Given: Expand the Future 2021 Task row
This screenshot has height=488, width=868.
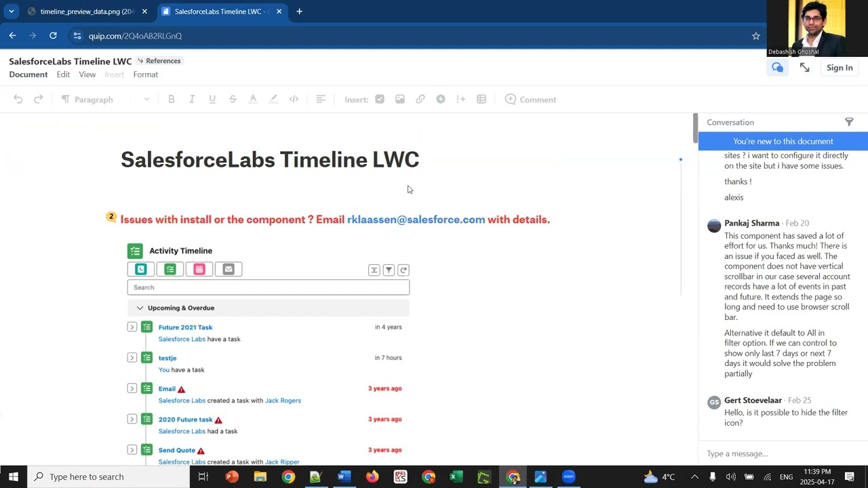Looking at the screenshot, I should tap(132, 327).
